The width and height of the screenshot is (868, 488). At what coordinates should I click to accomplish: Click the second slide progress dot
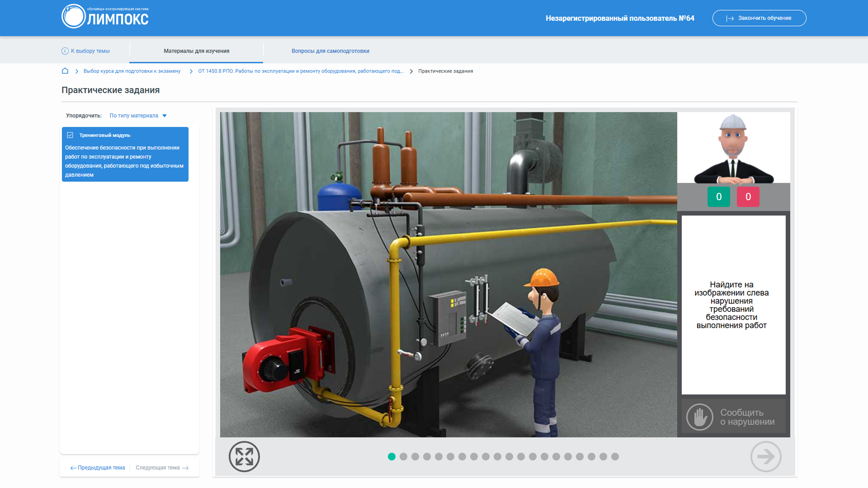[403, 457]
